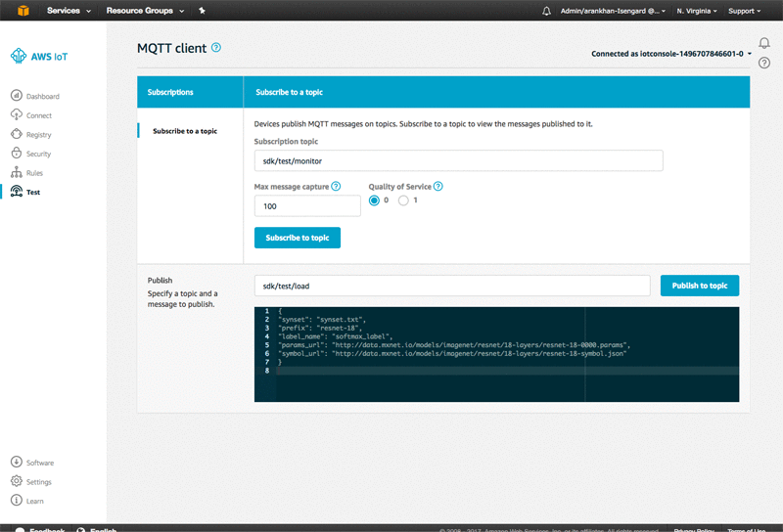This screenshot has width=783, height=532.
Task: Select Quality of Service 0 radio
Action: point(374,200)
